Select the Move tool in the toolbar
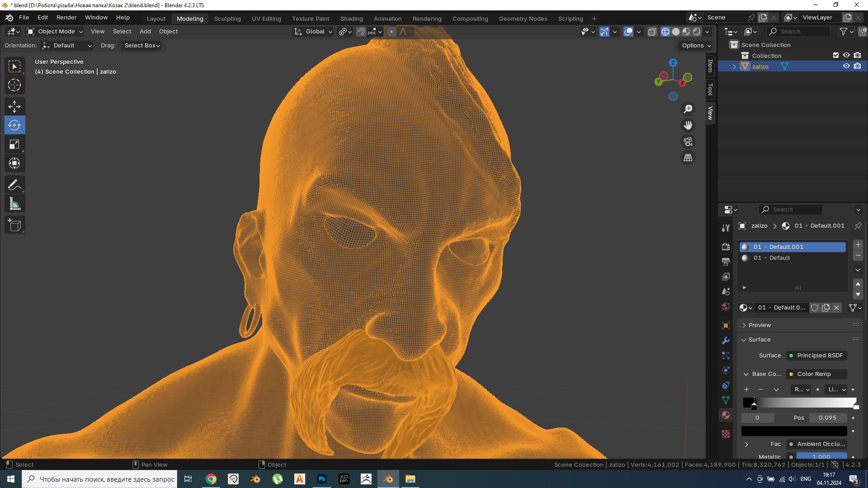Image resolution: width=868 pixels, height=488 pixels. 14,106
